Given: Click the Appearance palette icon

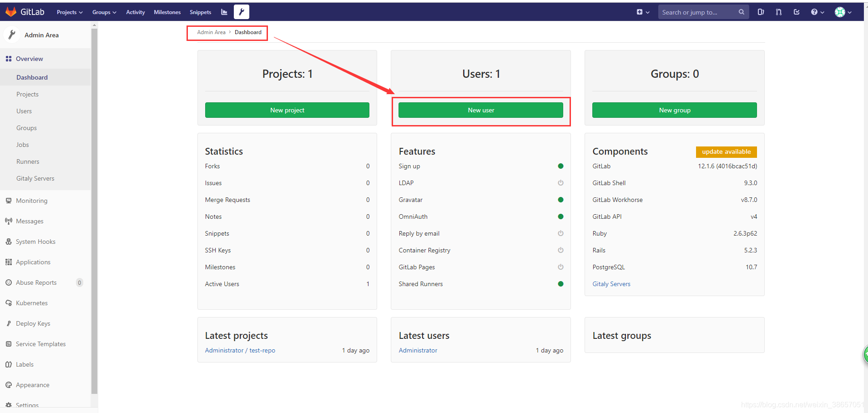Looking at the screenshot, I should [x=9, y=385].
